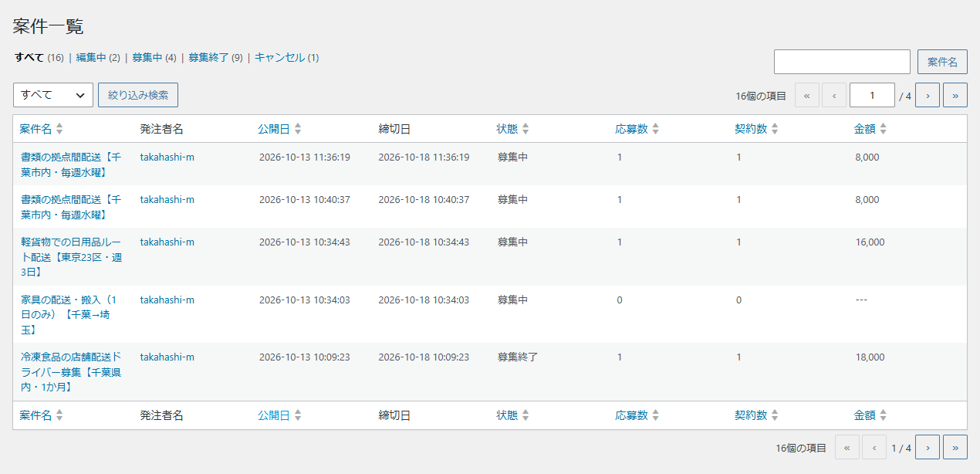View the キャンセル (1) filter

pyautogui.click(x=286, y=57)
